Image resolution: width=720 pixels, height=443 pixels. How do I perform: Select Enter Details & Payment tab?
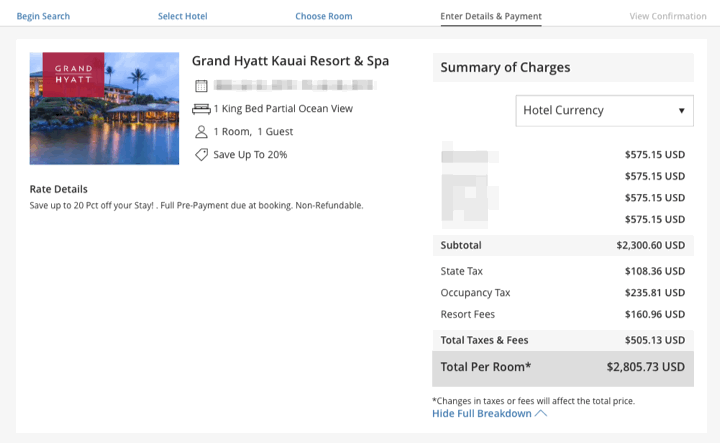[x=491, y=16]
